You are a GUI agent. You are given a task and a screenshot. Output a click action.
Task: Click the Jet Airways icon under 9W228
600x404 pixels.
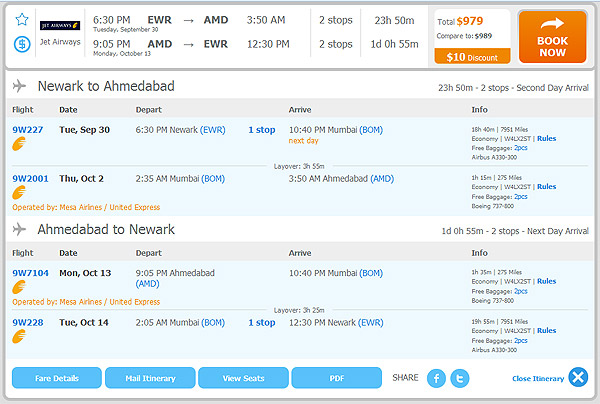tap(19, 337)
